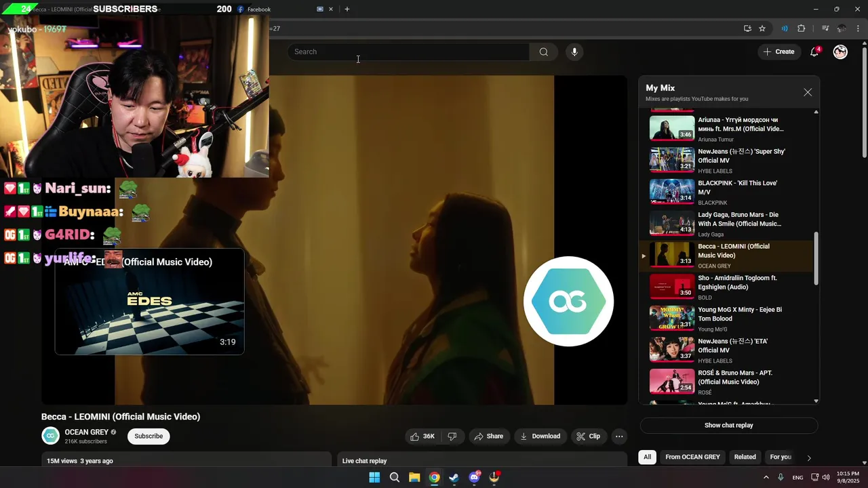Show hidden system tray icons
Image resolution: width=868 pixels, height=488 pixels.
pos(766,477)
